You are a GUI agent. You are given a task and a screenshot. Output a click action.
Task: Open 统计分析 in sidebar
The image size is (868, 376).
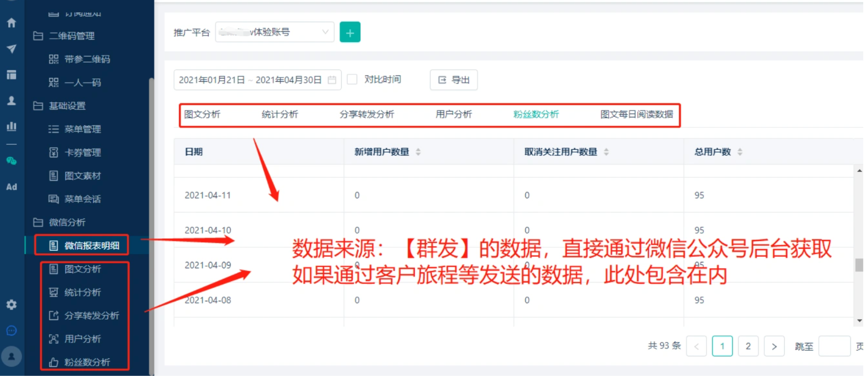[75, 292]
